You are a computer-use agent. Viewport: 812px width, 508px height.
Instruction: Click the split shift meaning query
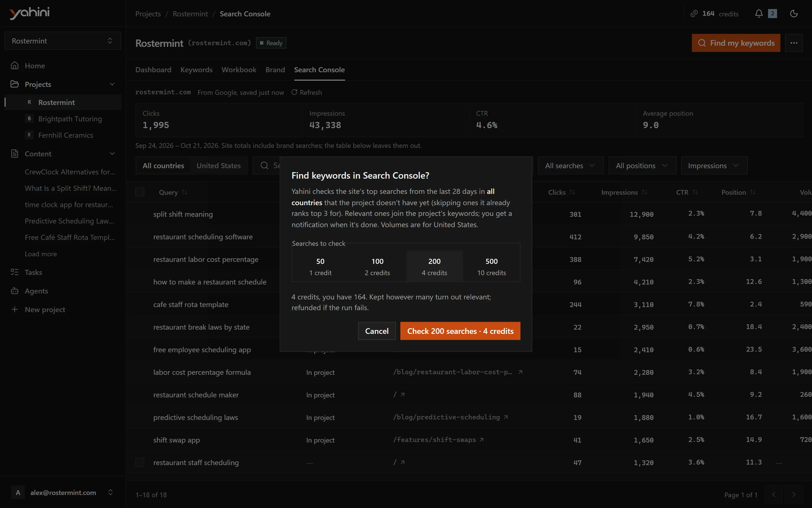click(183, 214)
